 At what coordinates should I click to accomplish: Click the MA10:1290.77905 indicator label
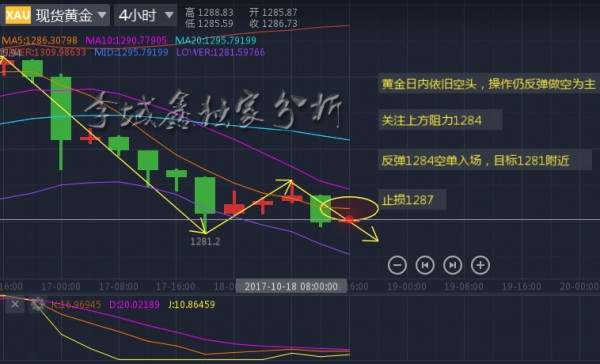[x=126, y=40]
